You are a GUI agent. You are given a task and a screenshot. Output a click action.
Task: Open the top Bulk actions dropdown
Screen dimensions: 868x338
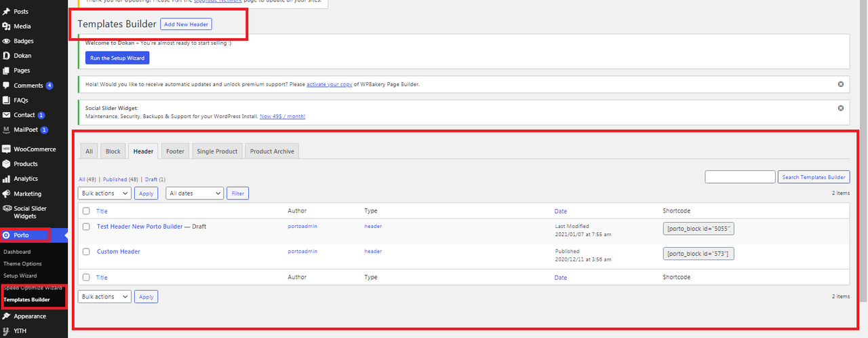click(x=104, y=193)
